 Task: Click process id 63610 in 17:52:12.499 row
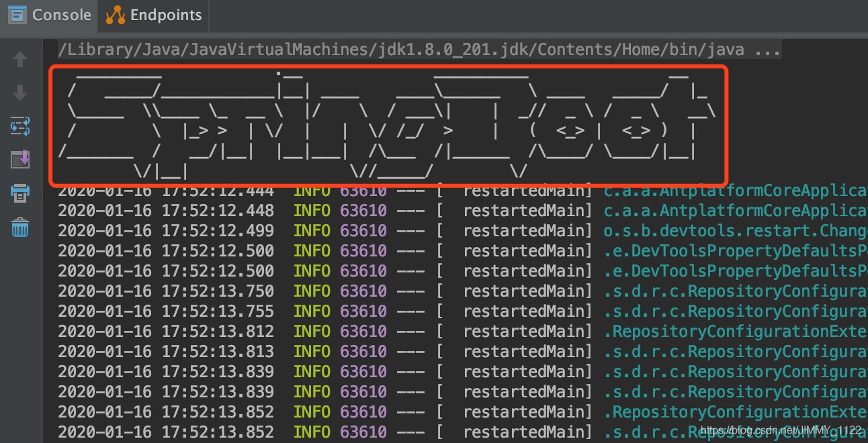coord(363,231)
